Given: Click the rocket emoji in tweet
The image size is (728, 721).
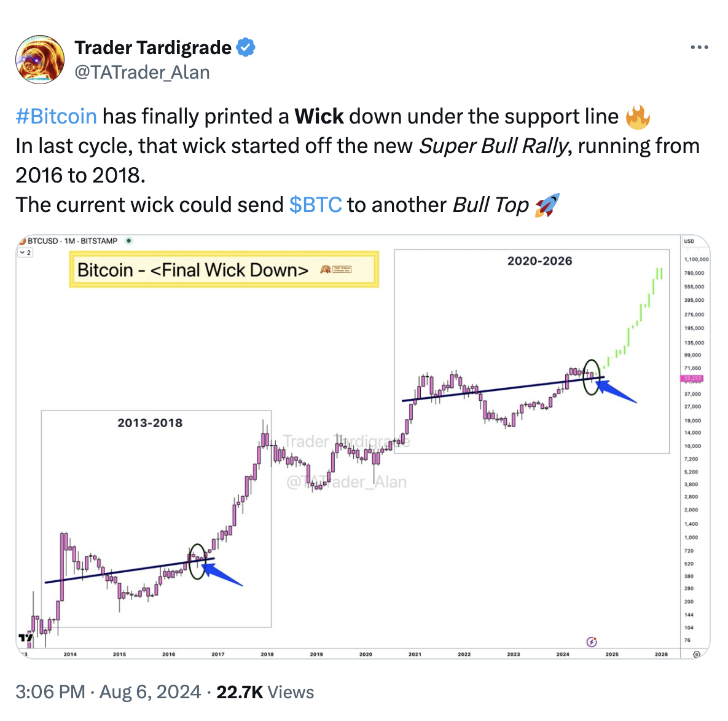Looking at the screenshot, I should pos(547,205).
